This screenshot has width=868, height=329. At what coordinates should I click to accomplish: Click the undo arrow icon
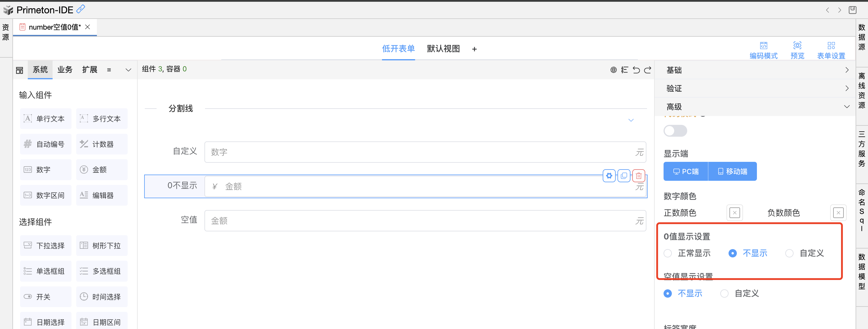[x=636, y=70]
